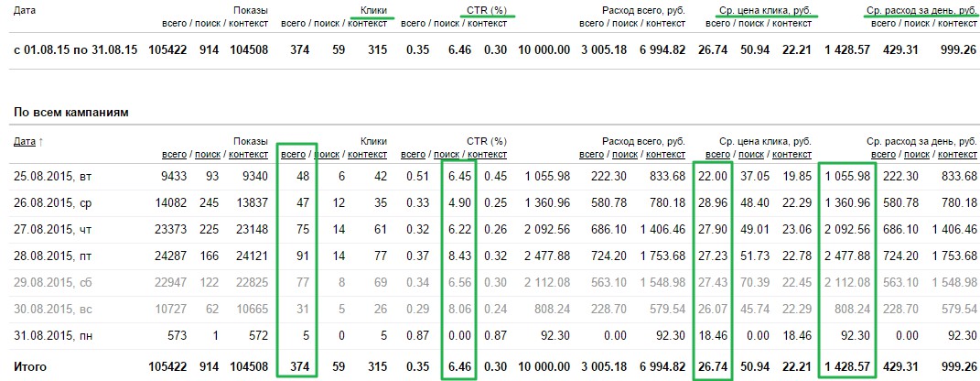This screenshot has height=381, width=980.
Task: Click search CTR value 4.90 for 26.08
Action: pos(459,203)
